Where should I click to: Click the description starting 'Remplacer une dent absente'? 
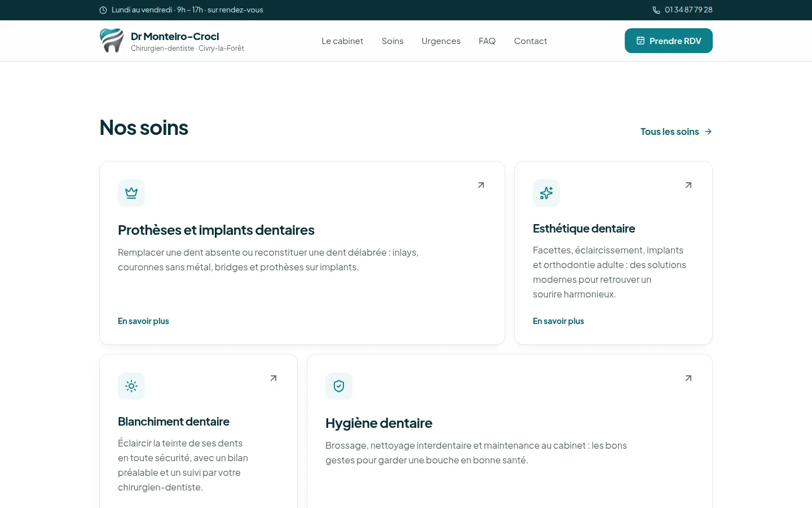pyautogui.click(x=268, y=260)
